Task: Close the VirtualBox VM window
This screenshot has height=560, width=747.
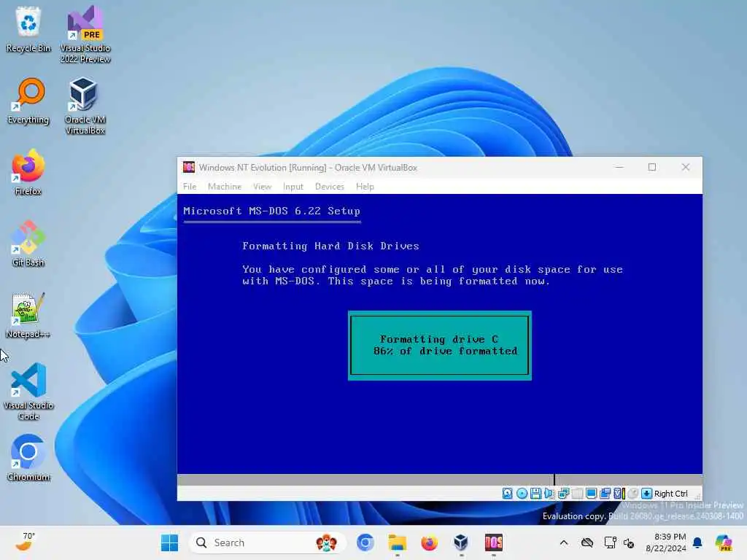Action: click(686, 167)
